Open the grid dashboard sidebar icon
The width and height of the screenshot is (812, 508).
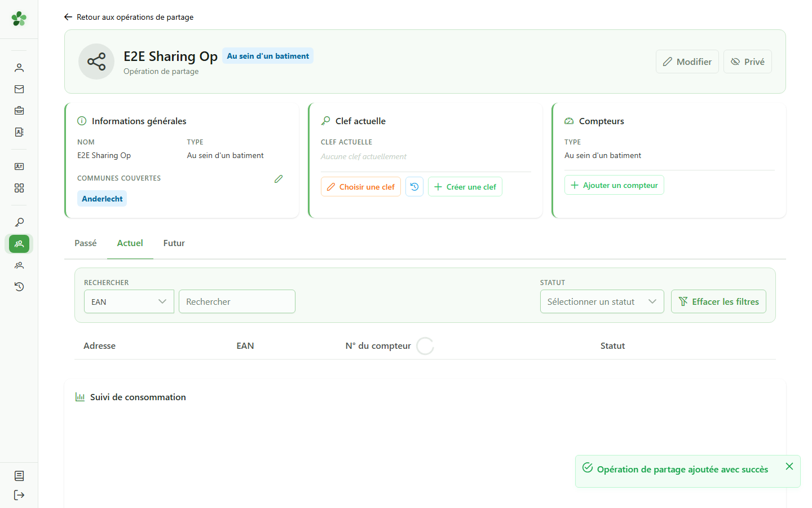(19, 188)
